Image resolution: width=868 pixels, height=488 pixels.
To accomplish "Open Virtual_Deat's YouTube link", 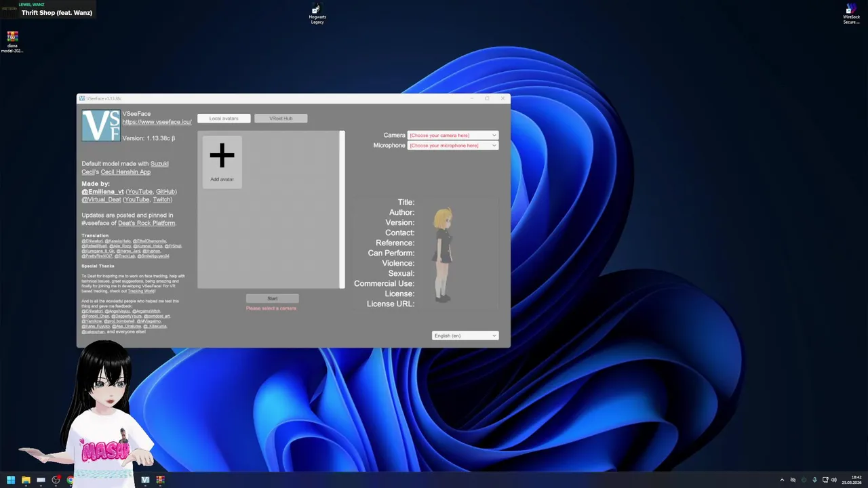I will point(136,200).
